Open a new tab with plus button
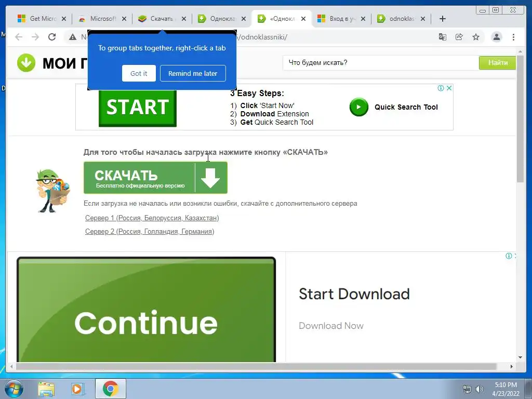 coord(443,19)
